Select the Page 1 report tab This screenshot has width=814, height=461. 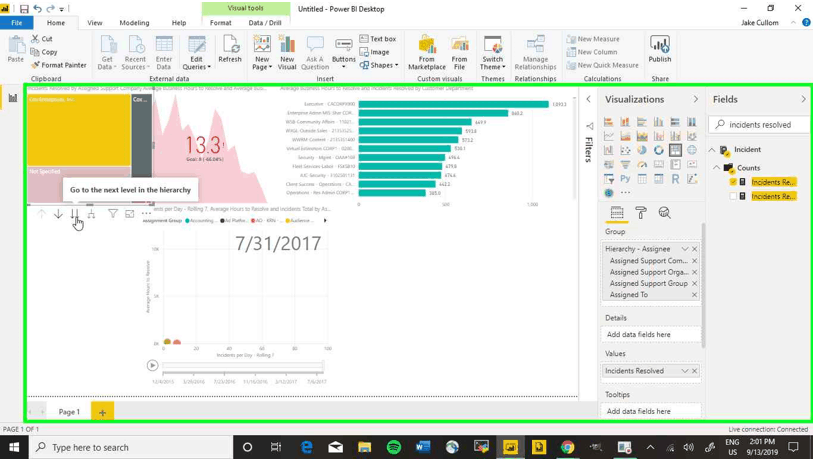[69, 412]
